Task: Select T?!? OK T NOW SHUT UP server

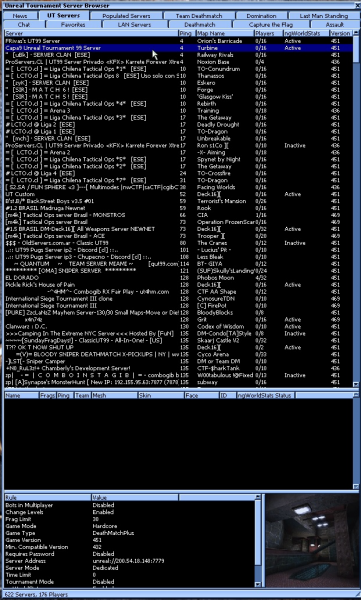Action: (178, 347)
